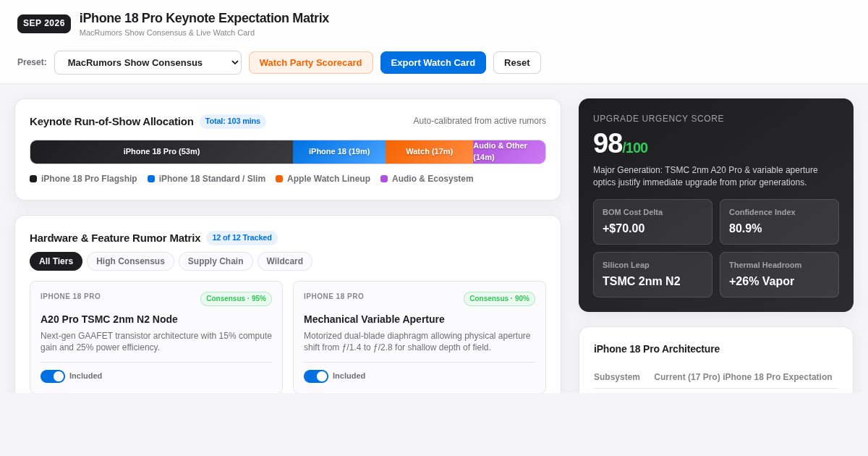Click the Mechanical Variable Aperture title
Screen dimensions: 868x456
click(374, 319)
